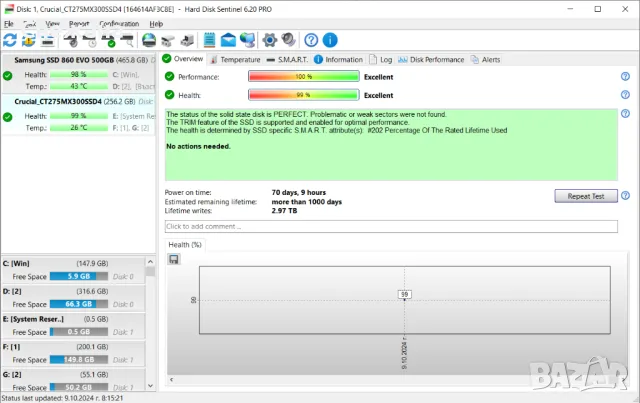
Task: Click the save icon above the health chart
Action: [174, 259]
